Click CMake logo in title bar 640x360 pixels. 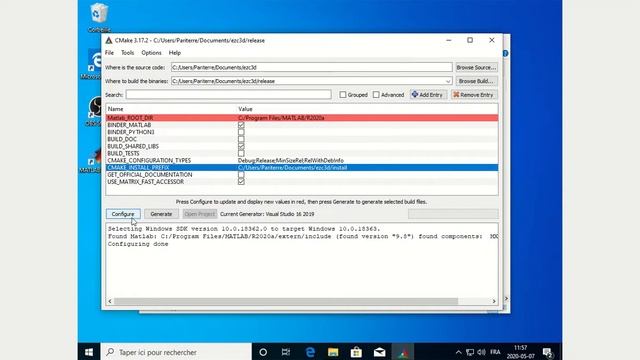tap(109, 40)
